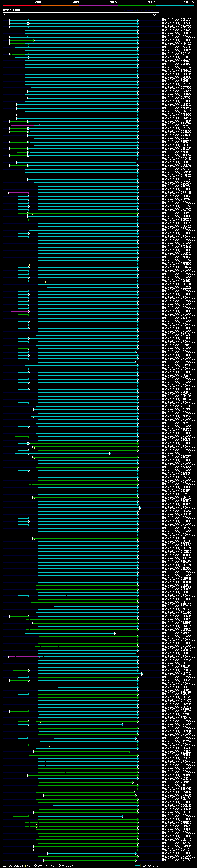Select label UniRef100_C9IY82
Viewport: 197px width, 868px height.
177,860
